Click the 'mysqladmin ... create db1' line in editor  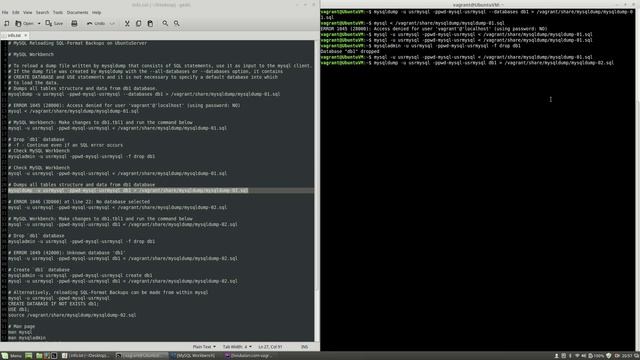(x=80, y=276)
